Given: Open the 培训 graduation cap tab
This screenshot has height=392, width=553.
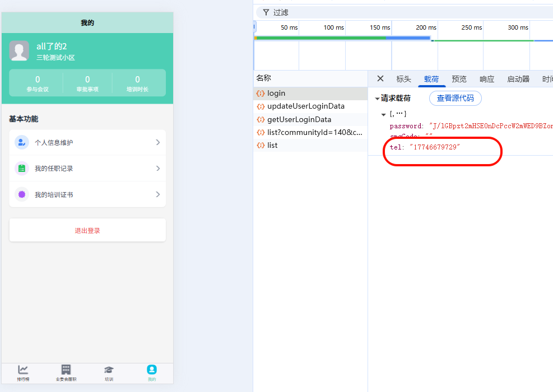Looking at the screenshot, I should click(x=109, y=372).
